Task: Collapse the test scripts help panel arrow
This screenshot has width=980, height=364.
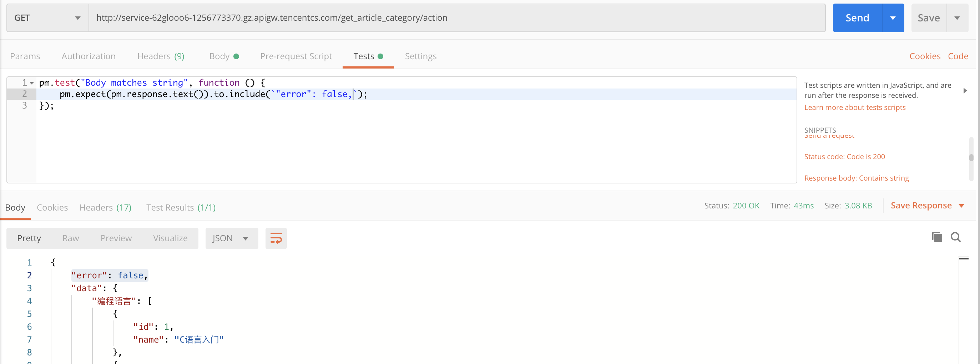Action: point(965,91)
